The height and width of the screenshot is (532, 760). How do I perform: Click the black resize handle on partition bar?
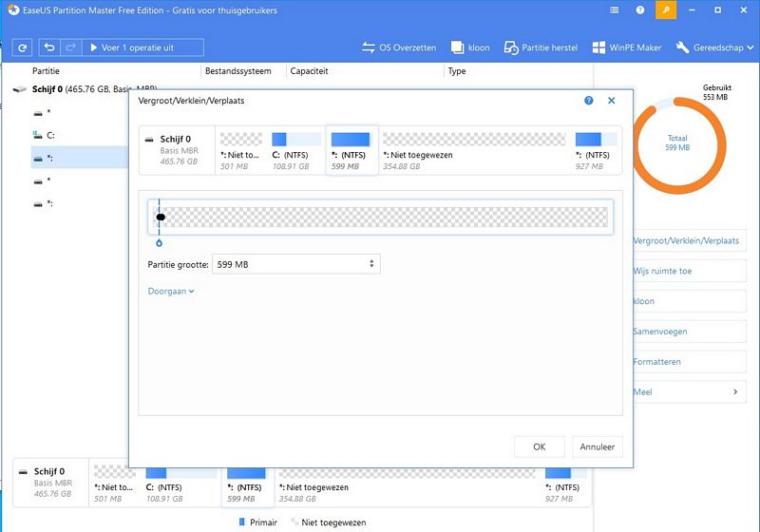[x=161, y=217]
